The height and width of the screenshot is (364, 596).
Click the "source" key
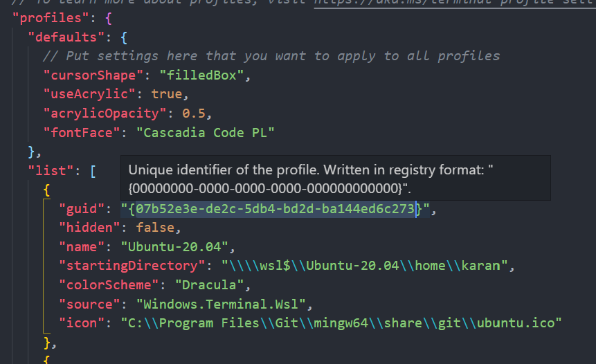point(89,304)
